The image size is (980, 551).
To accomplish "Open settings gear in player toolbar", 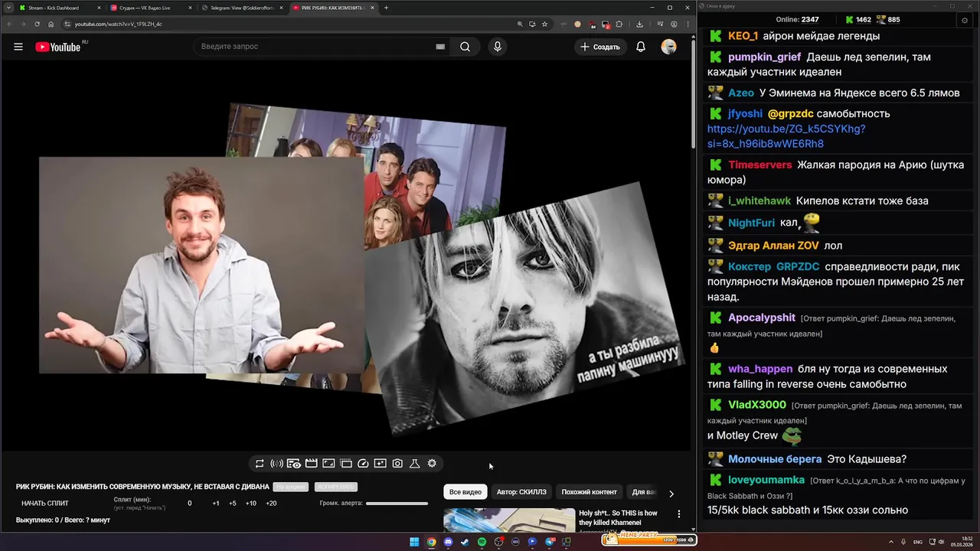I will [x=432, y=464].
